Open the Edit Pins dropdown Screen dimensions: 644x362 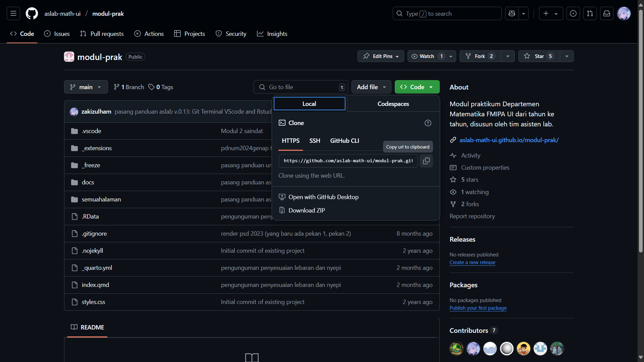point(381,56)
